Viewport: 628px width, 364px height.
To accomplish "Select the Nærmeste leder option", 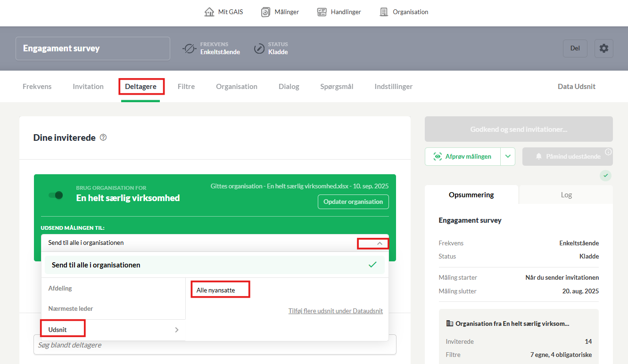I will tap(113, 309).
